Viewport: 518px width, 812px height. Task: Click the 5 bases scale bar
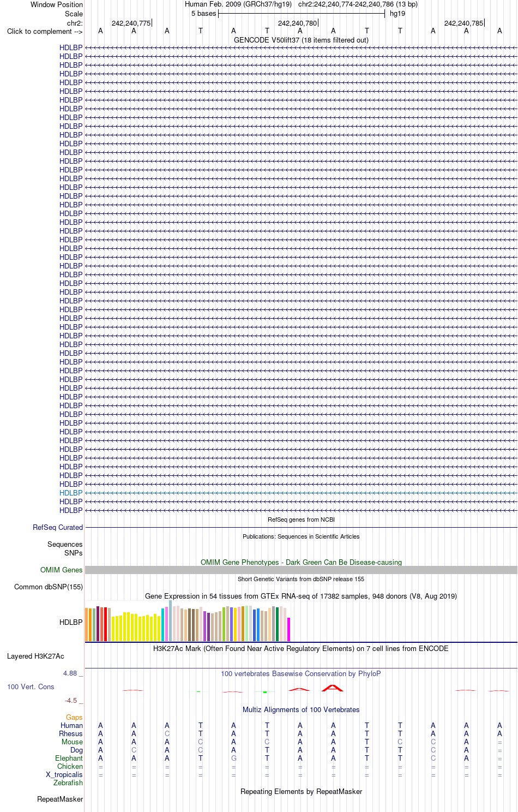301,13
